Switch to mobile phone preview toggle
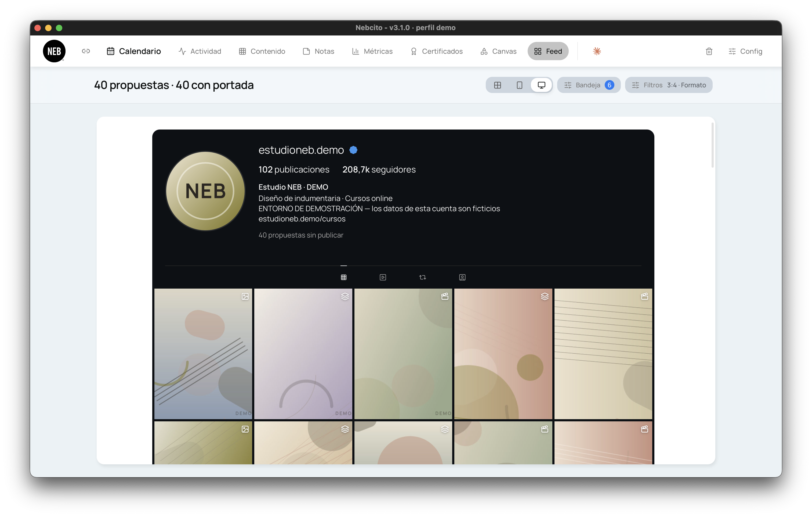The width and height of the screenshot is (812, 517). [x=519, y=85]
